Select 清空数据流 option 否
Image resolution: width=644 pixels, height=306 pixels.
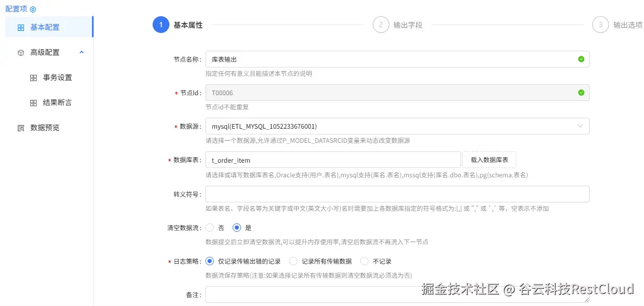coord(210,228)
